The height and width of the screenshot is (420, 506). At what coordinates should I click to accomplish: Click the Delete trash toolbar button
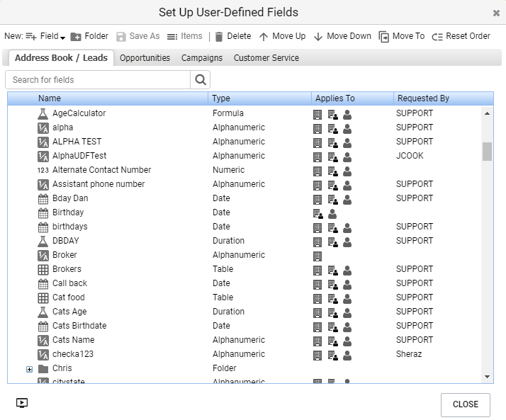232,36
